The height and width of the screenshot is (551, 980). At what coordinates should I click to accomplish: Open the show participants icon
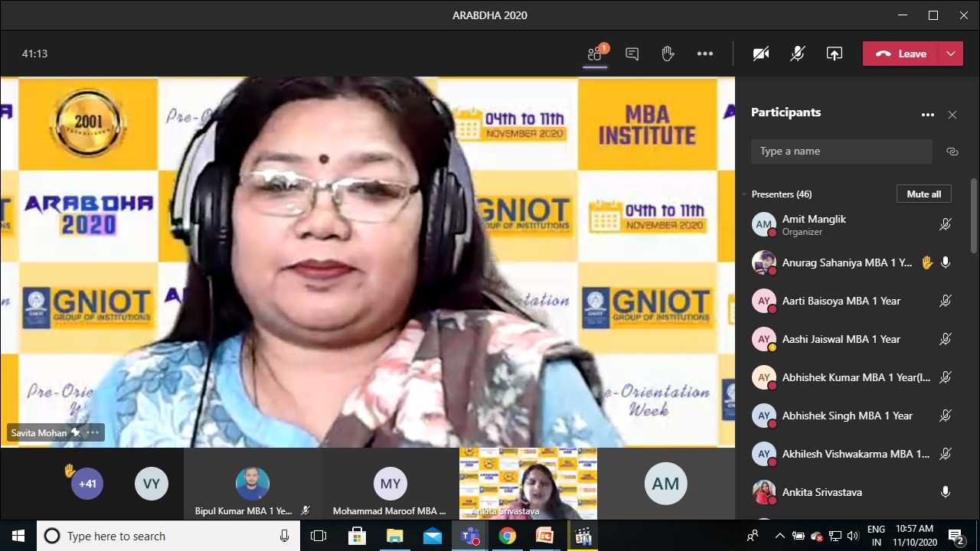point(595,54)
